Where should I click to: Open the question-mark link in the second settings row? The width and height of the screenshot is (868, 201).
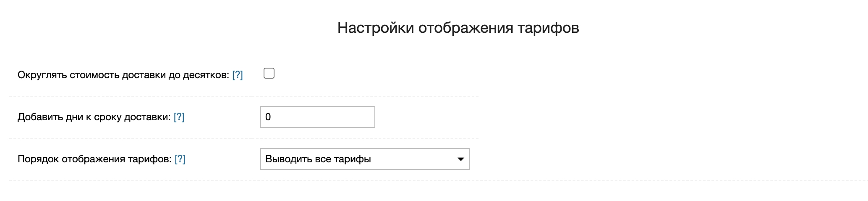tap(179, 117)
